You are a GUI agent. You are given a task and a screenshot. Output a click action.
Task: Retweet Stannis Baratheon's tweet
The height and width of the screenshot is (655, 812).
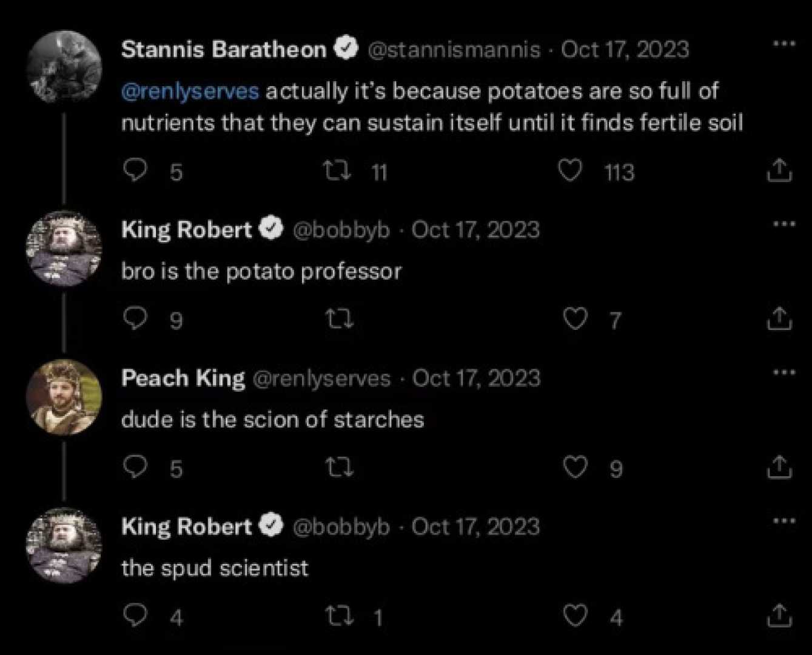click(337, 171)
